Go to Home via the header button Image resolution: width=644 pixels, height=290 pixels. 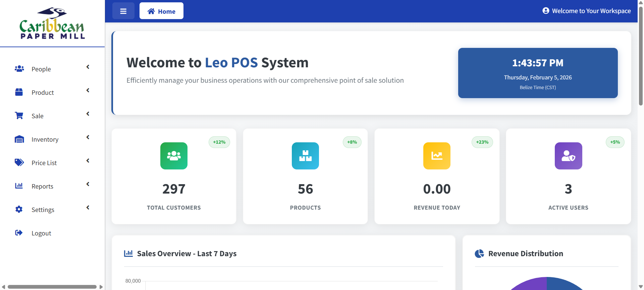coord(161,11)
